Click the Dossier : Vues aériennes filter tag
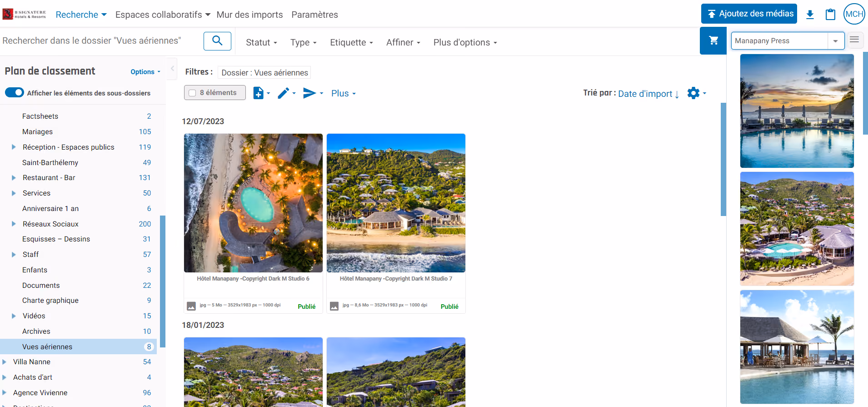The image size is (868, 407). 264,72
